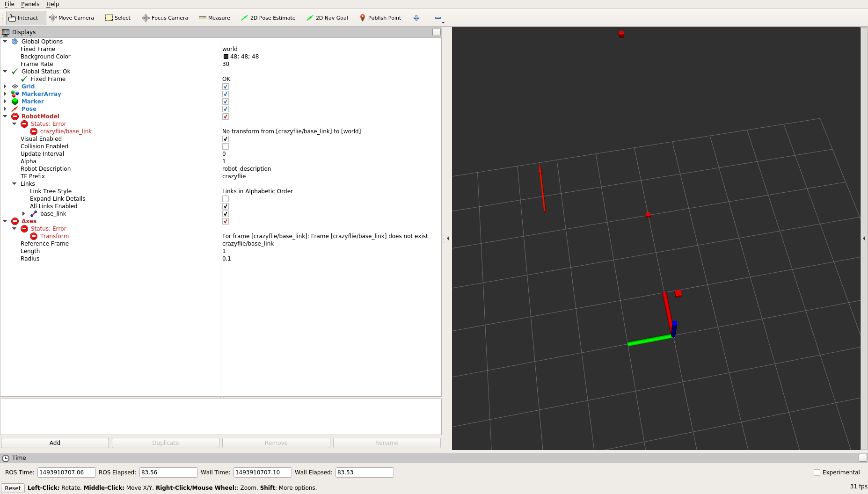Click the blue plus add-tool icon
This screenshot has width=868, height=494.
coord(416,18)
